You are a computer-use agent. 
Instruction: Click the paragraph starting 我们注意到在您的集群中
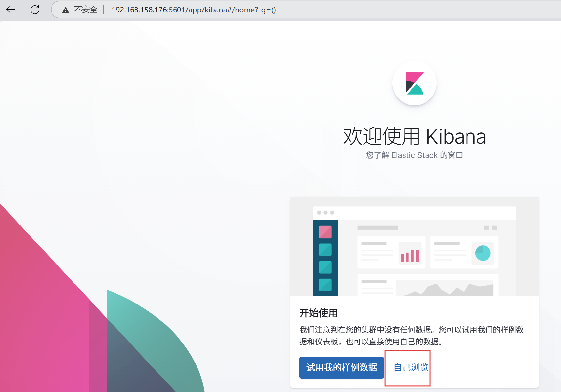coord(411,336)
